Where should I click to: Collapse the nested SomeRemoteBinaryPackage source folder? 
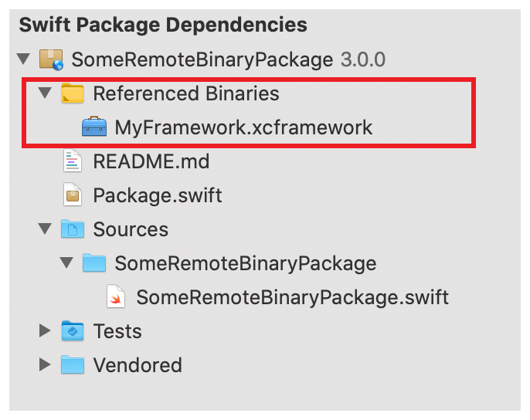pyautogui.click(x=67, y=263)
